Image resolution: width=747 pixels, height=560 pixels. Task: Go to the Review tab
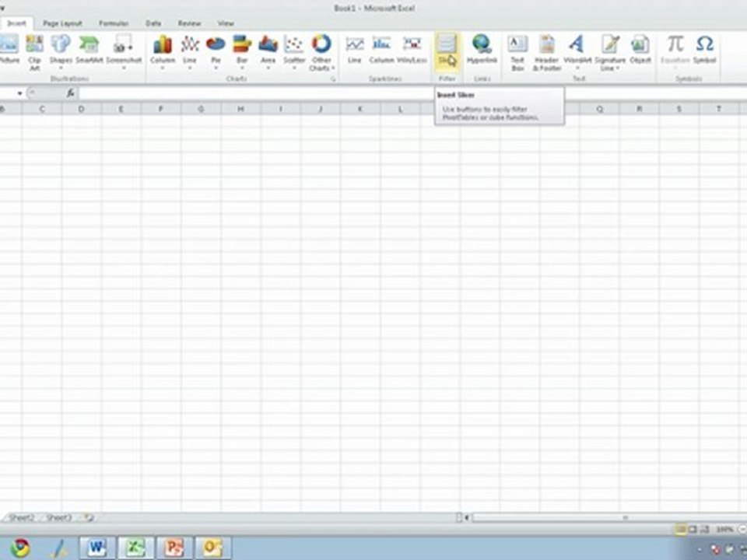[189, 23]
